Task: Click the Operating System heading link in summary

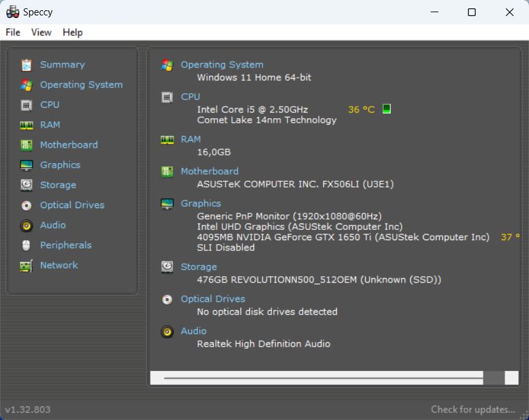Action: coord(222,65)
